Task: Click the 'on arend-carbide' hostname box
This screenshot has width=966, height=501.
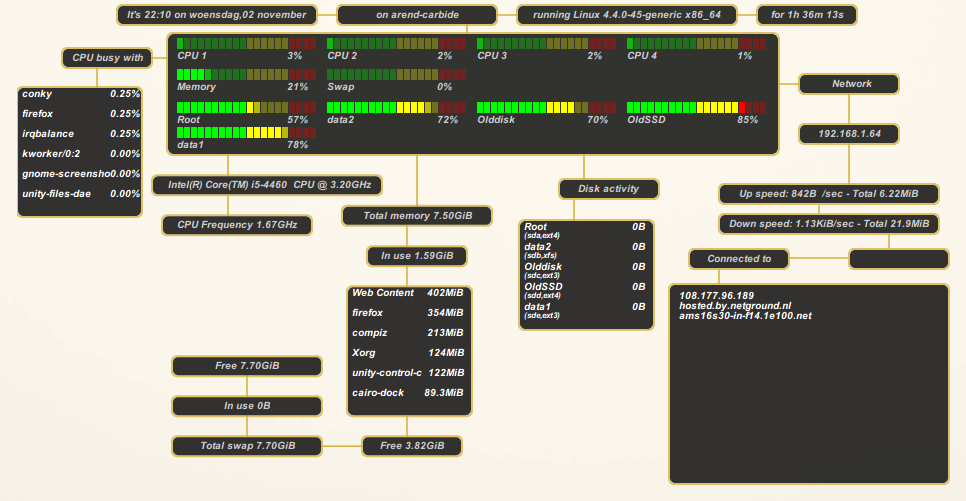Action: (417, 15)
